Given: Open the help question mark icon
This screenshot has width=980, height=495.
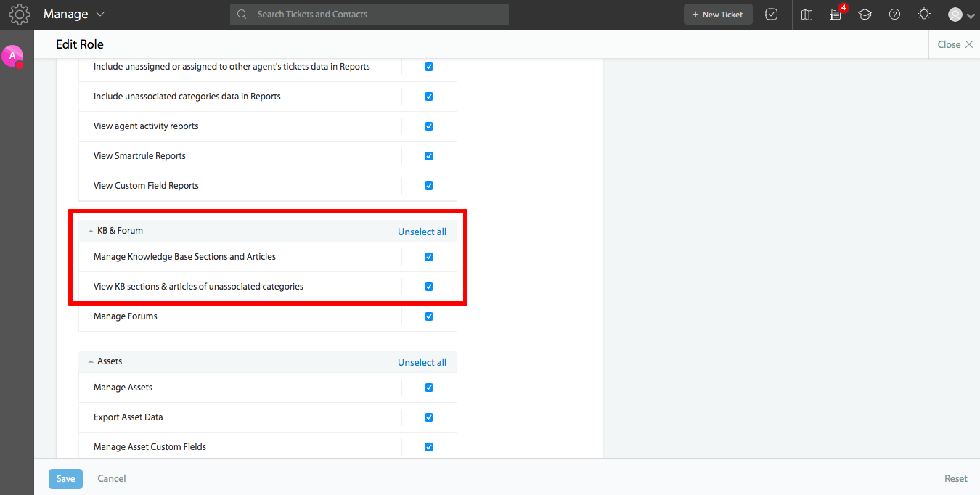Looking at the screenshot, I should click(894, 14).
